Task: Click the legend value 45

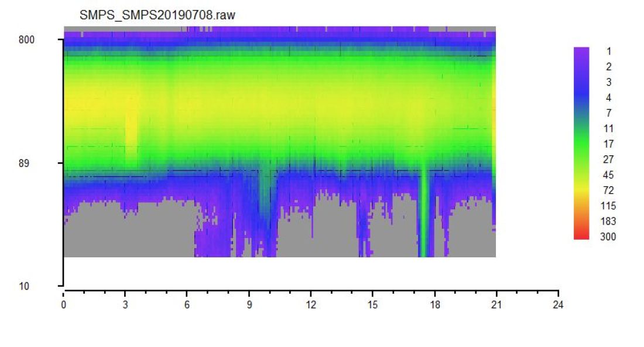Action: pos(608,175)
